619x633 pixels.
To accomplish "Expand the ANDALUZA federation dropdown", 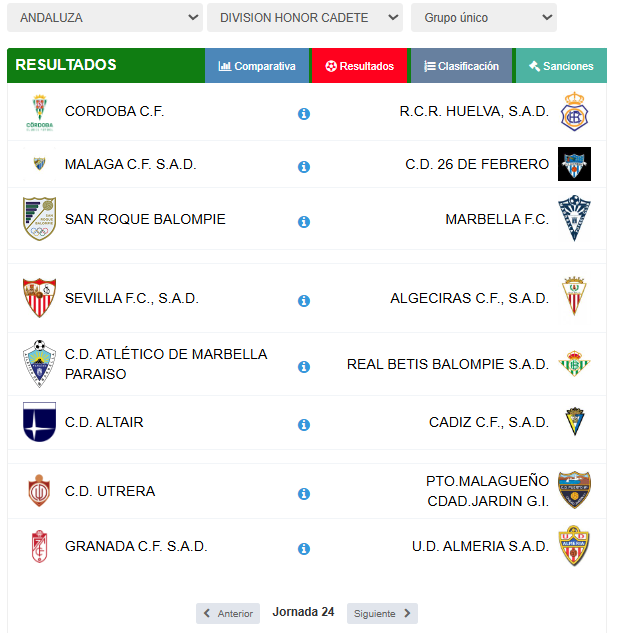I will pos(105,18).
